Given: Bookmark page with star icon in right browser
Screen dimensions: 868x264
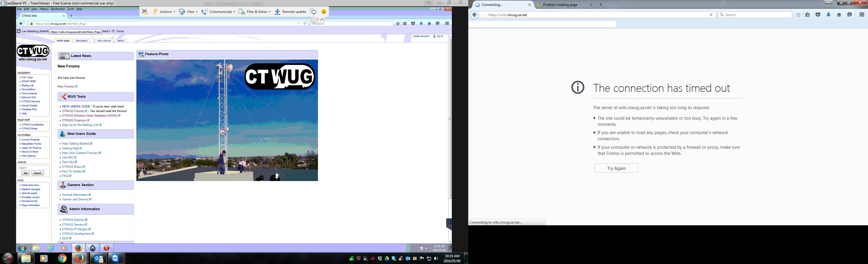Looking at the screenshot, I should (798, 15).
